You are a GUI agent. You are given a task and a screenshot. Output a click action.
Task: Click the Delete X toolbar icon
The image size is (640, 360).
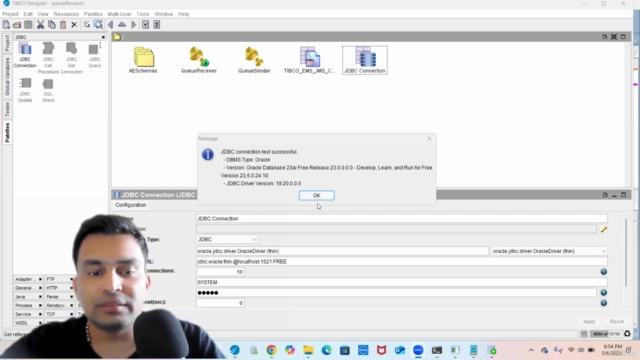(74, 25)
